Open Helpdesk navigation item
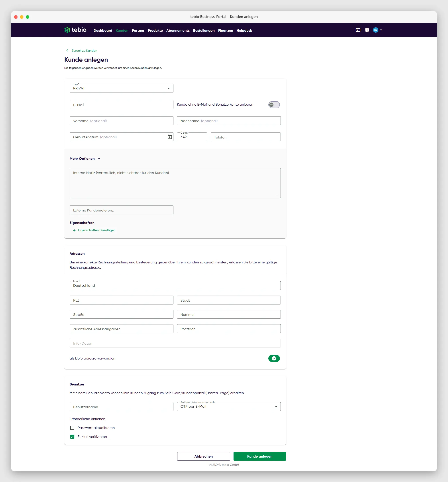This screenshot has height=482, width=448. [x=244, y=31]
